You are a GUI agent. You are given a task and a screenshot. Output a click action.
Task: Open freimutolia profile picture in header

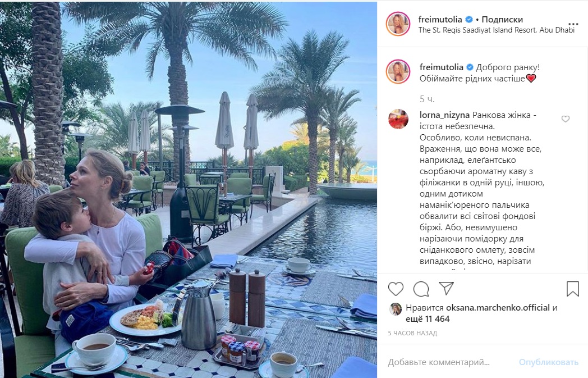click(x=398, y=24)
